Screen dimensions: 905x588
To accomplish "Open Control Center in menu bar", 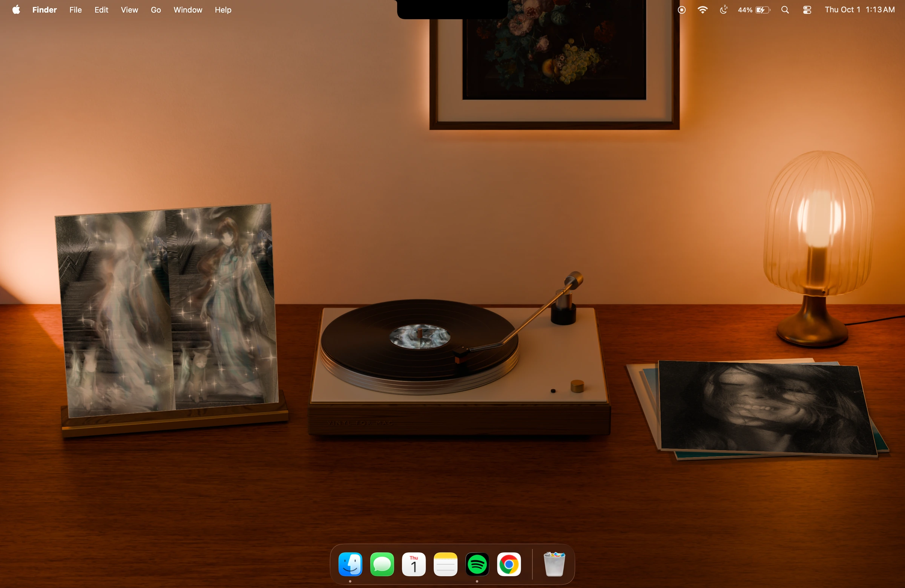I will [807, 10].
